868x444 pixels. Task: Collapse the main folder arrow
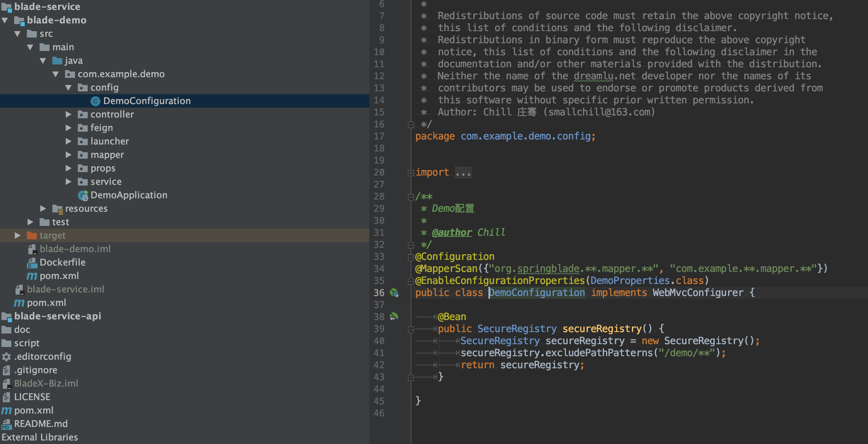click(30, 47)
